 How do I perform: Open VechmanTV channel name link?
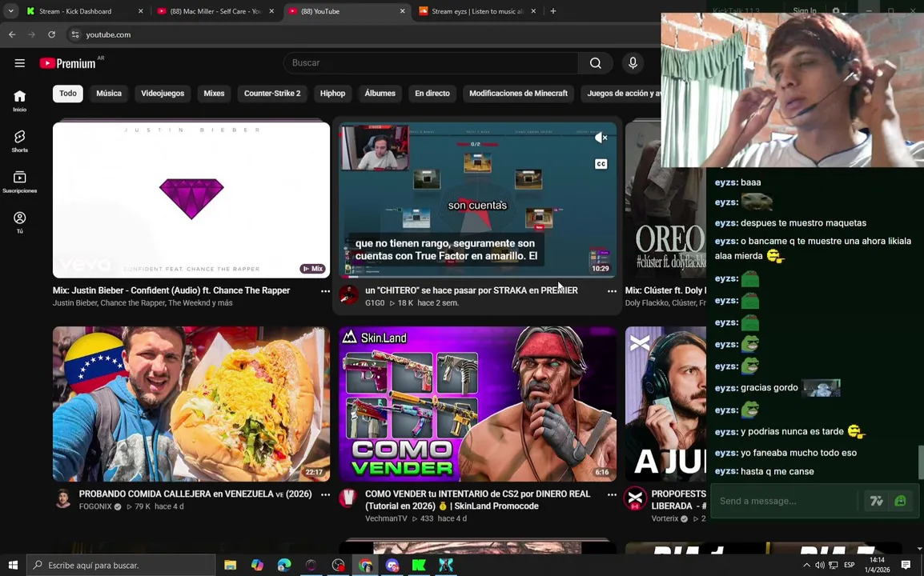pyautogui.click(x=386, y=519)
